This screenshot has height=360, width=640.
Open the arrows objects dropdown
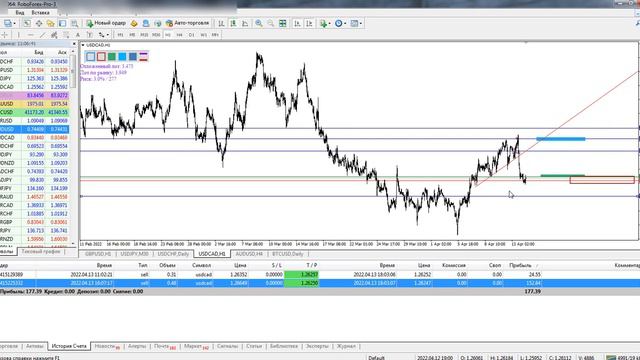(x=103, y=35)
